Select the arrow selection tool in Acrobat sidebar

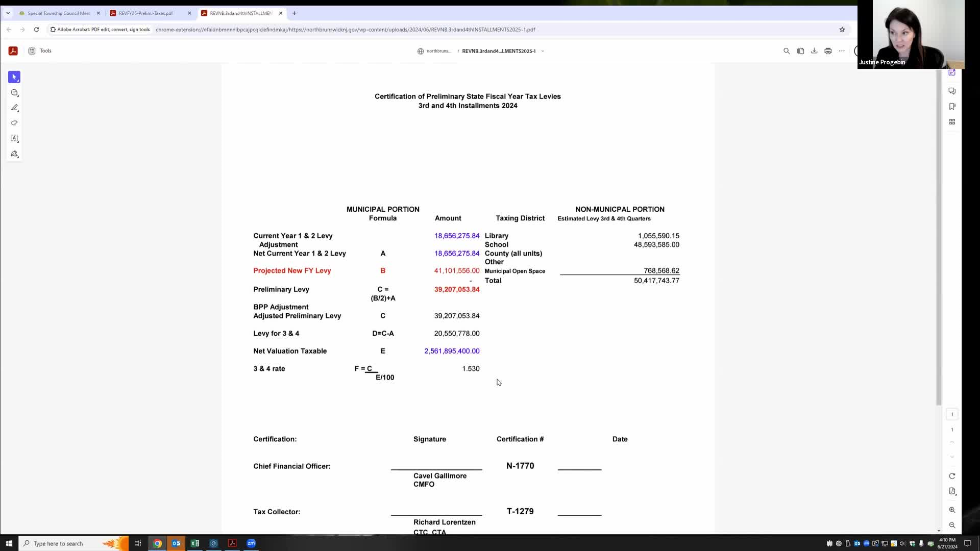pyautogui.click(x=14, y=77)
